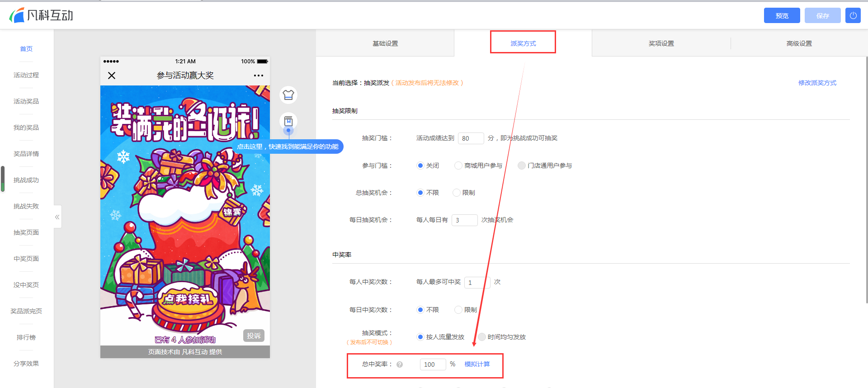868x388 pixels.
Task: Click the power/logout icon button
Action: [x=853, y=15]
